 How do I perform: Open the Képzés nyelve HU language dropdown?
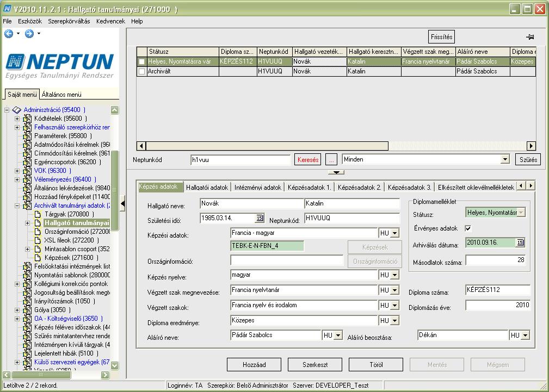[x=394, y=275]
